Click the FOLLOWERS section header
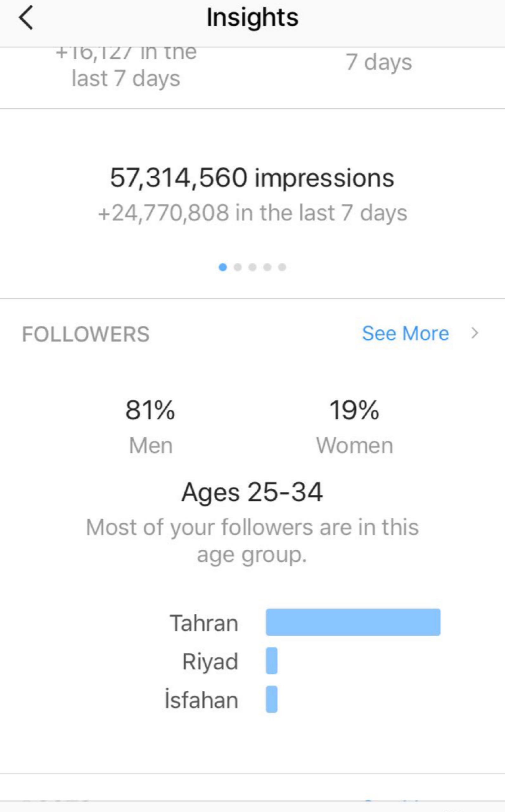505x812 pixels. (x=86, y=334)
